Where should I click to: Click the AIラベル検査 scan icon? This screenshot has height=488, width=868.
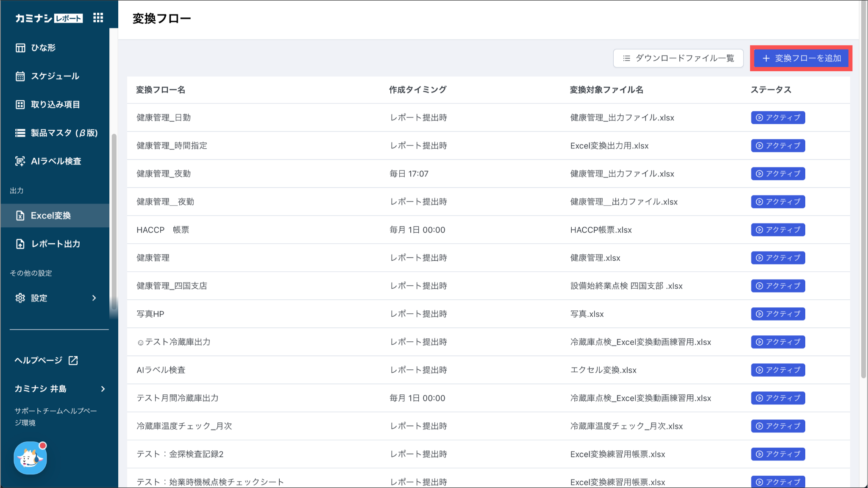[x=20, y=161]
